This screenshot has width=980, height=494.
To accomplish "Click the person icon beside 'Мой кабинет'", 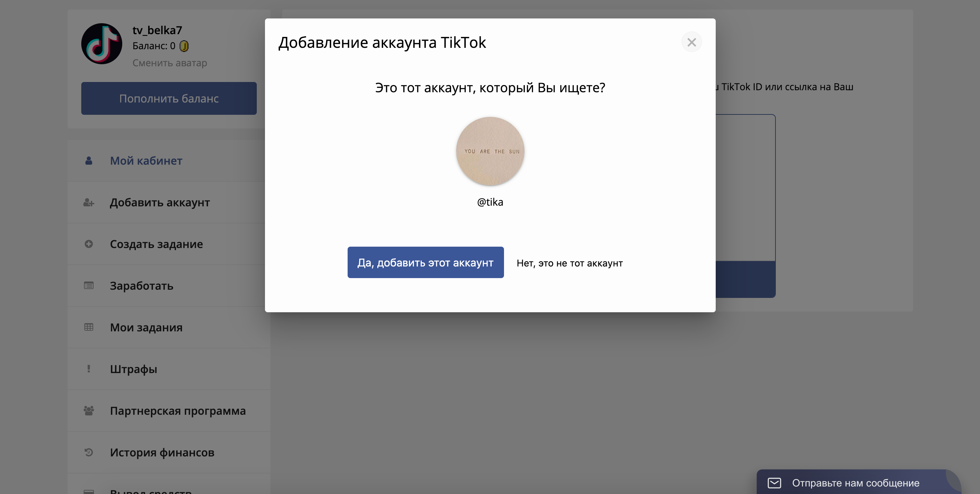I will coord(89,161).
